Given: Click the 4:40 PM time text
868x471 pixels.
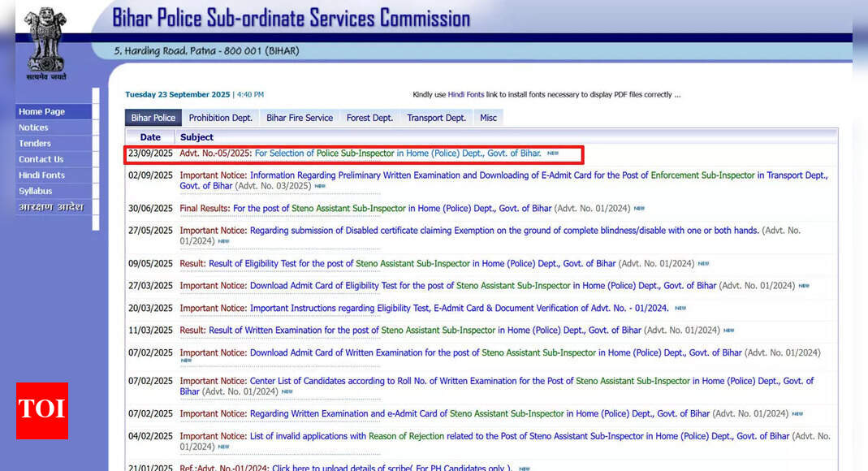Looking at the screenshot, I should pos(250,95).
